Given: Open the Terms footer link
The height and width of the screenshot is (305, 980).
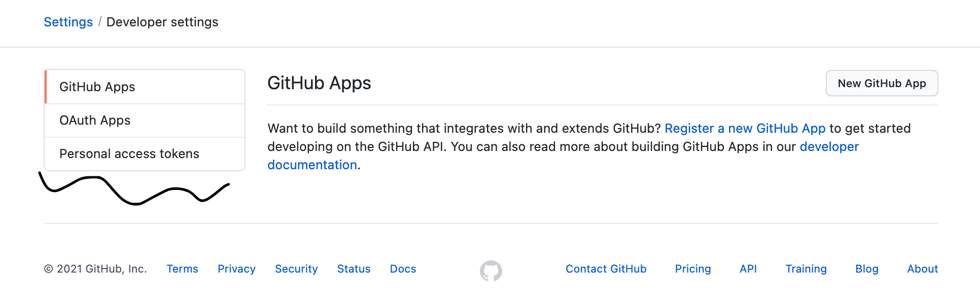Looking at the screenshot, I should point(182,269).
